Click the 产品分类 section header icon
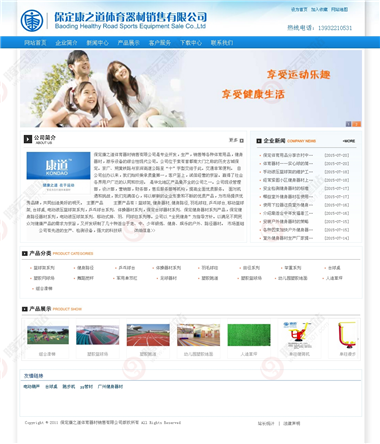 (x=25, y=254)
